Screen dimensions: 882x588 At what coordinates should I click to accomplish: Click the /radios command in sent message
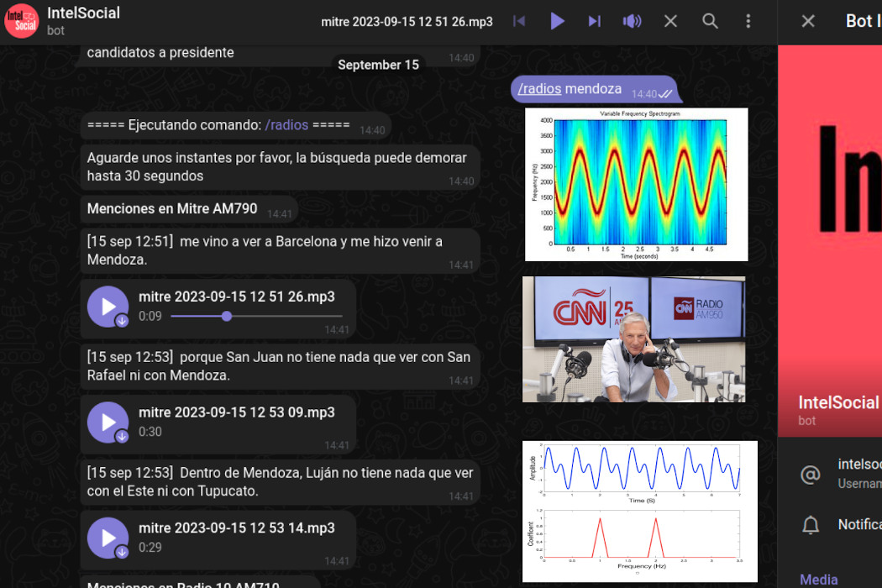[x=539, y=89]
